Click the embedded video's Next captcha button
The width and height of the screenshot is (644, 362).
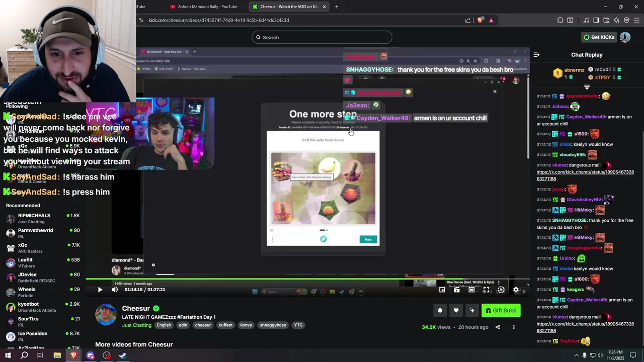[368, 239]
